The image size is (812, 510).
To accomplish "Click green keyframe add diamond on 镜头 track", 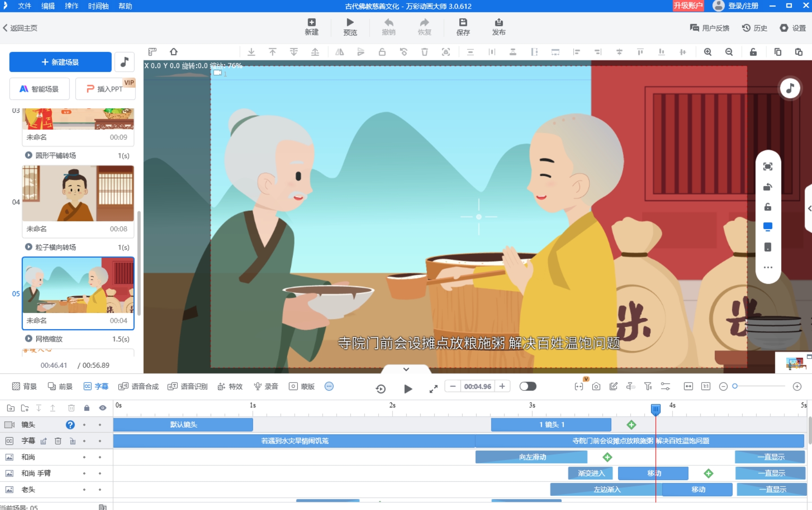I will coord(631,425).
